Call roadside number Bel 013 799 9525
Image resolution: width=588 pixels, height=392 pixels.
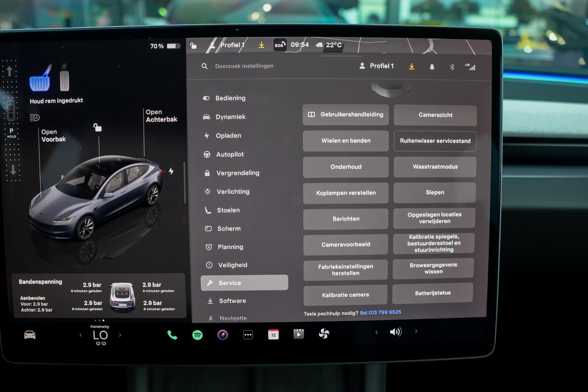point(380,312)
